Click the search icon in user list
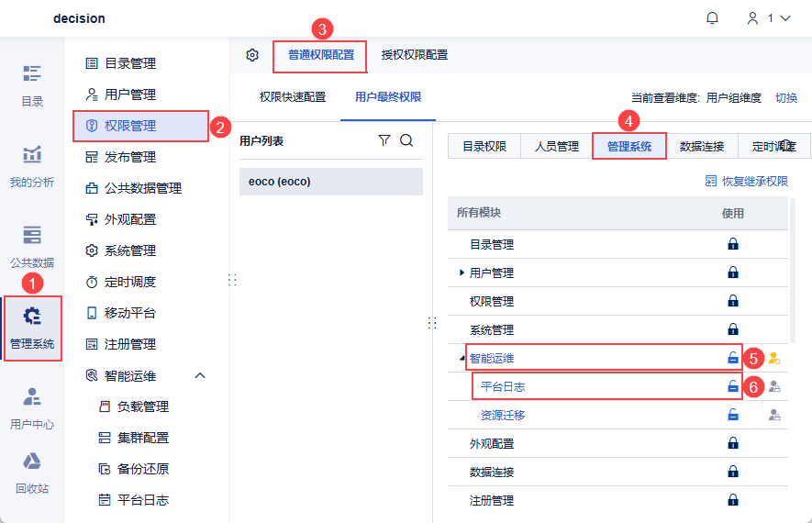The height and width of the screenshot is (523, 812). [x=406, y=140]
